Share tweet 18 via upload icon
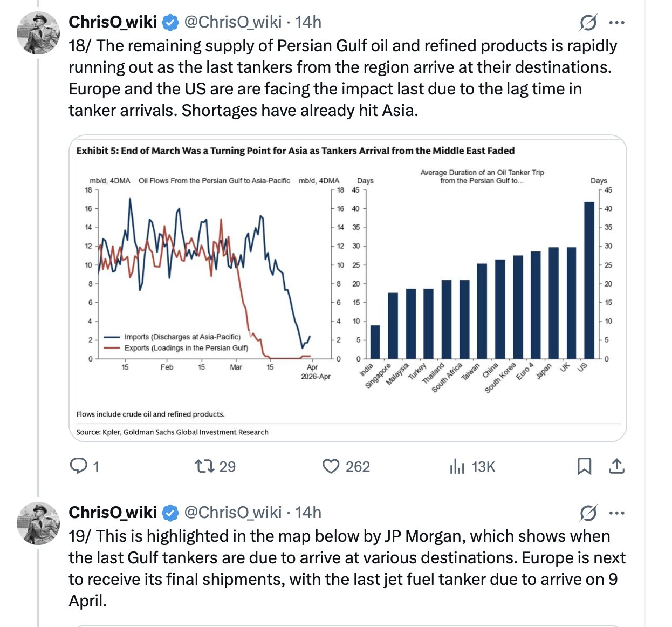 click(x=616, y=466)
